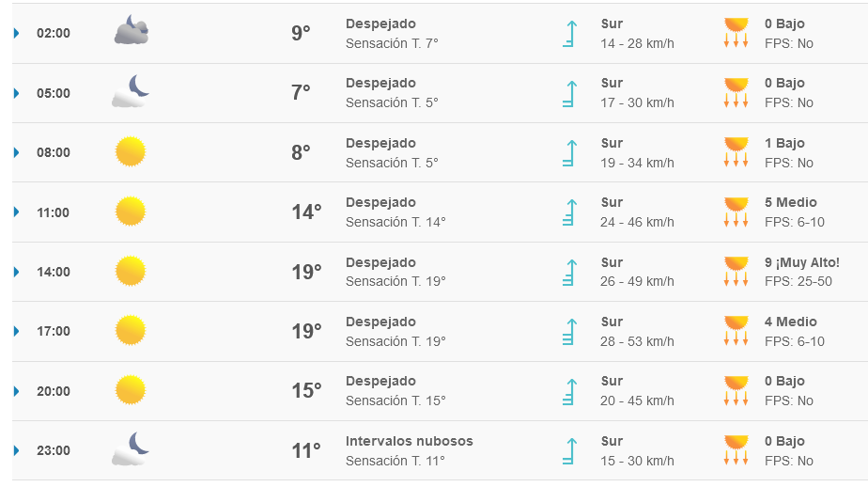Click the UV index icon at 02:00
The width and height of the screenshot is (868, 487).
736,32
